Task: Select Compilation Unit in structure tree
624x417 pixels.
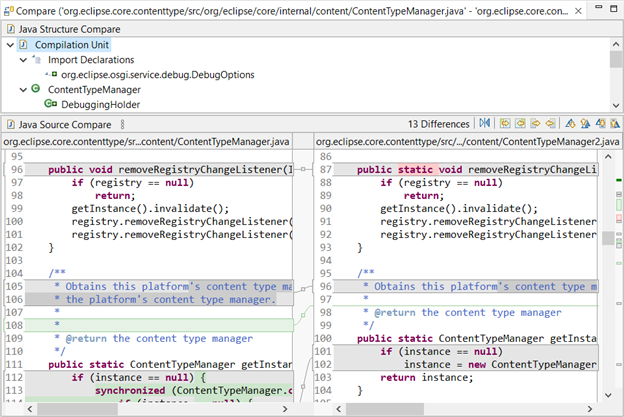Action: 72,45
